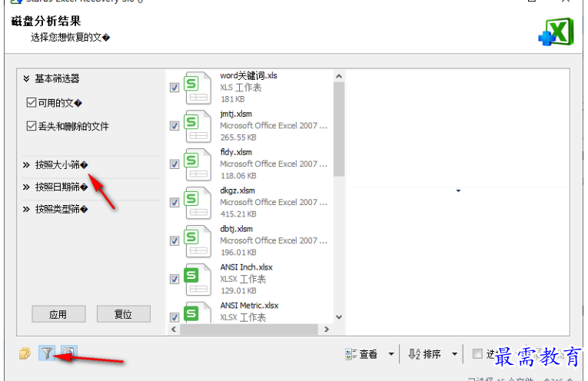
Task: Click the fldy.xlsm file icon
Action: pos(198,164)
